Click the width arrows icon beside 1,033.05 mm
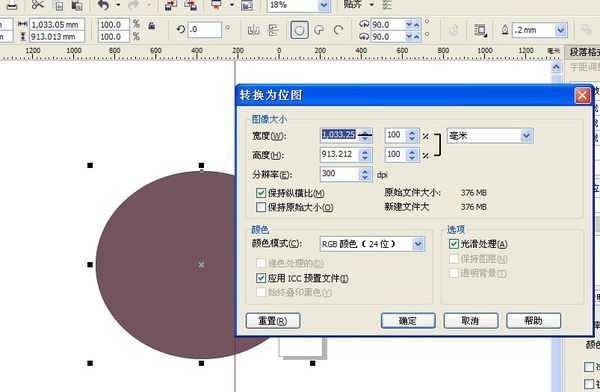Image resolution: width=600 pixels, height=392 pixels. [23, 24]
